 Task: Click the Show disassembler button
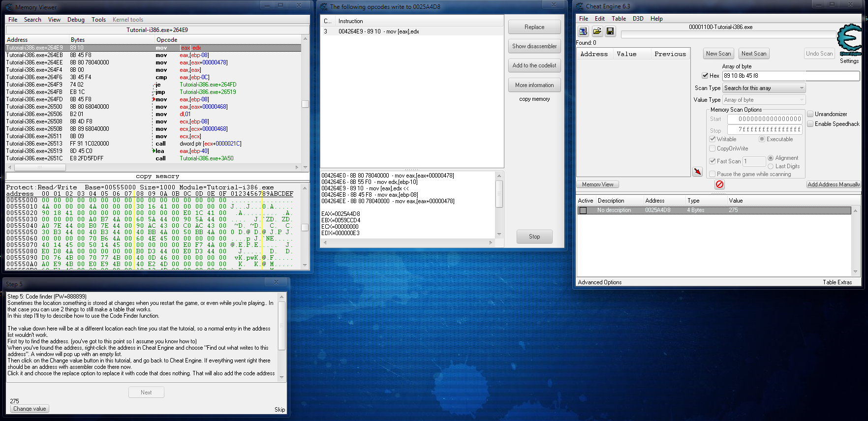(x=534, y=46)
